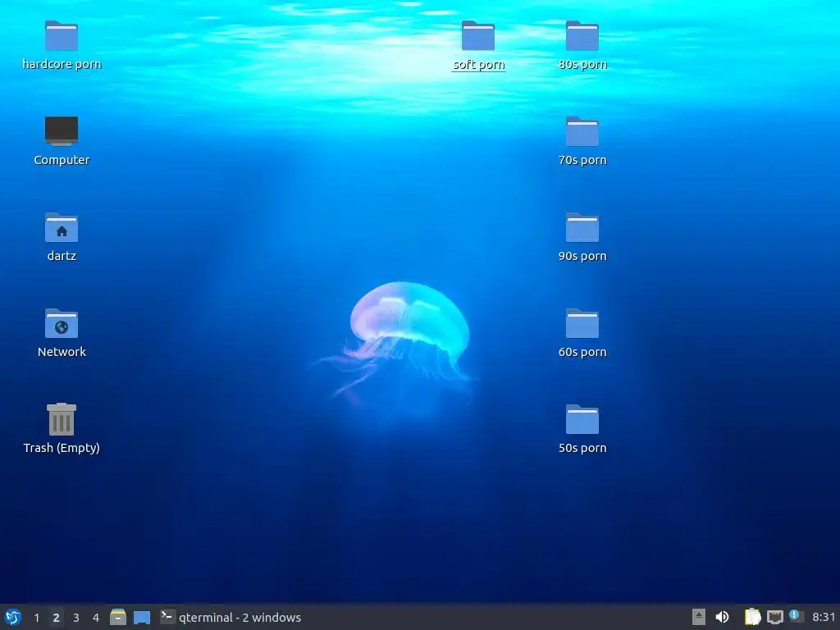Select virtual desktop 2 in the pager

tap(57, 618)
